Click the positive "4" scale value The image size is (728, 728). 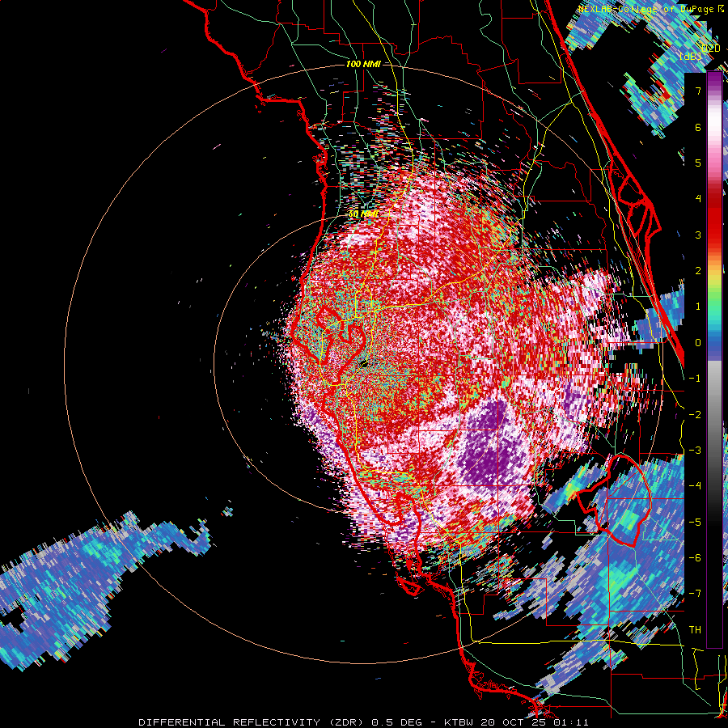[x=698, y=199]
